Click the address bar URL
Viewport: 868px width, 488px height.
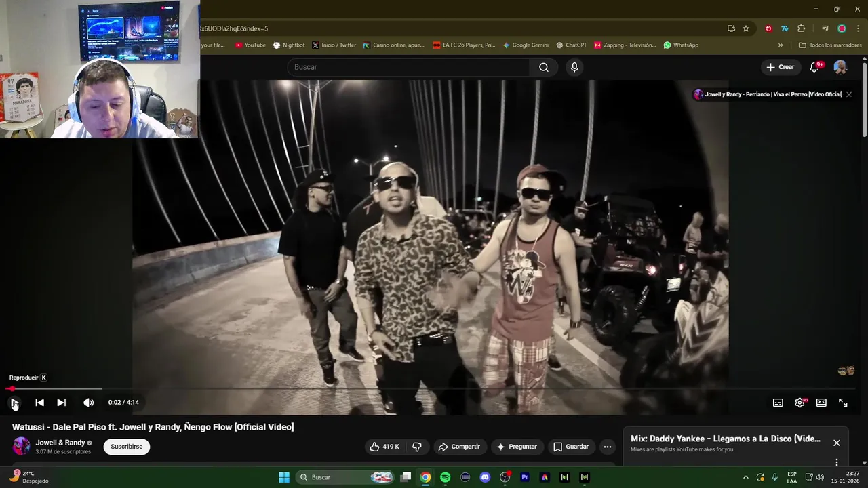tap(234, 28)
